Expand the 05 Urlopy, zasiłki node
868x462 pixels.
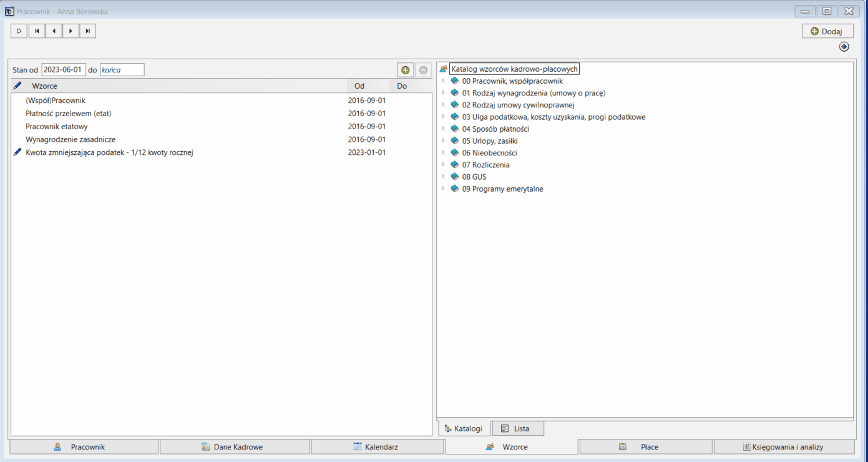[x=443, y=141]
